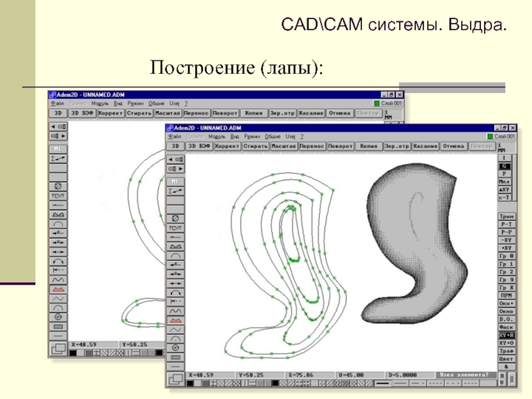The height and width of the screenshot is (399, 532).
Task: Click the Трим button in right panel
Action: click(505, 217)
